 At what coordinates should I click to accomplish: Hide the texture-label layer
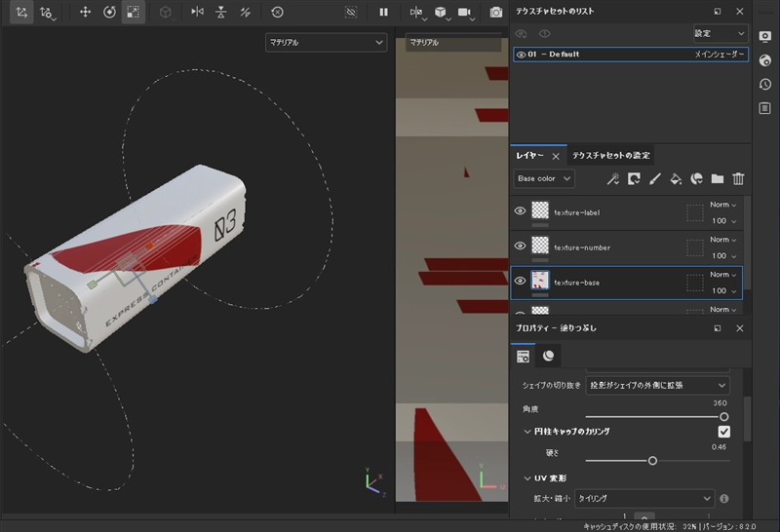pyautogui.click(x=520, y=211)
